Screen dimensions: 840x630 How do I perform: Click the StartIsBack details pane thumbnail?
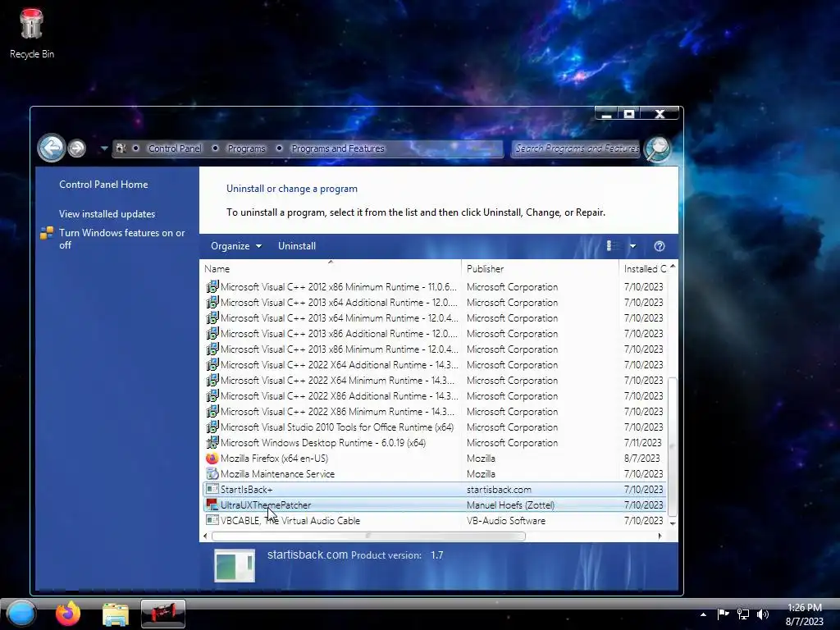tap(235, 565)
